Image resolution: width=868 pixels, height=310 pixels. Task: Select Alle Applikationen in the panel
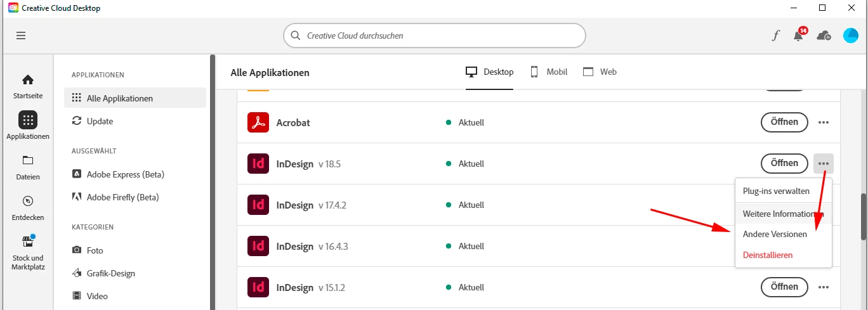[x=135, y=98]
